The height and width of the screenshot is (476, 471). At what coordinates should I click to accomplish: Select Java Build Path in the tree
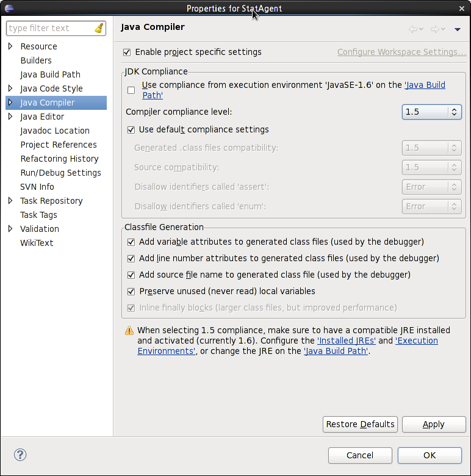51,74
